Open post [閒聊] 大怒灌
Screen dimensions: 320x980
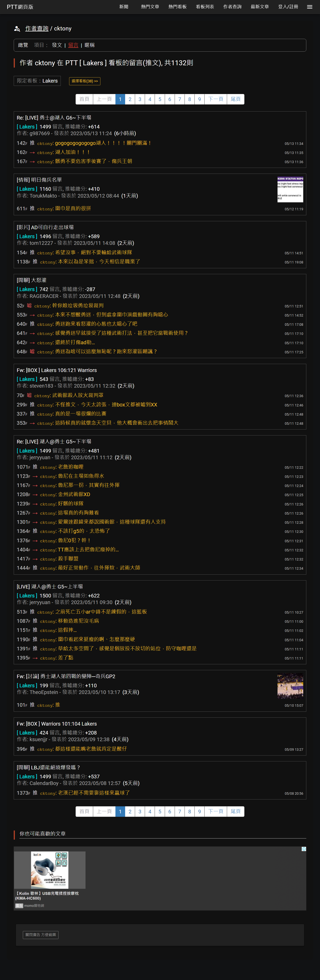tap(32, 280)
